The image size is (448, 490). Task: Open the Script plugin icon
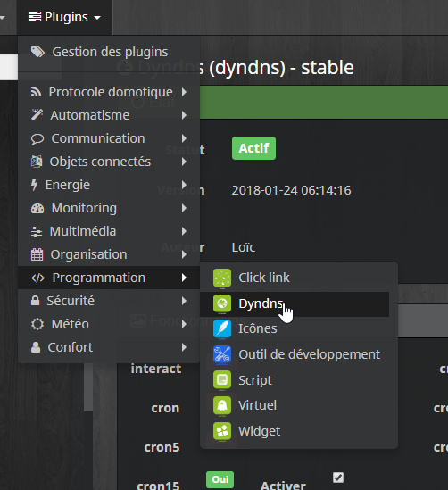click(x=222, y=379)
